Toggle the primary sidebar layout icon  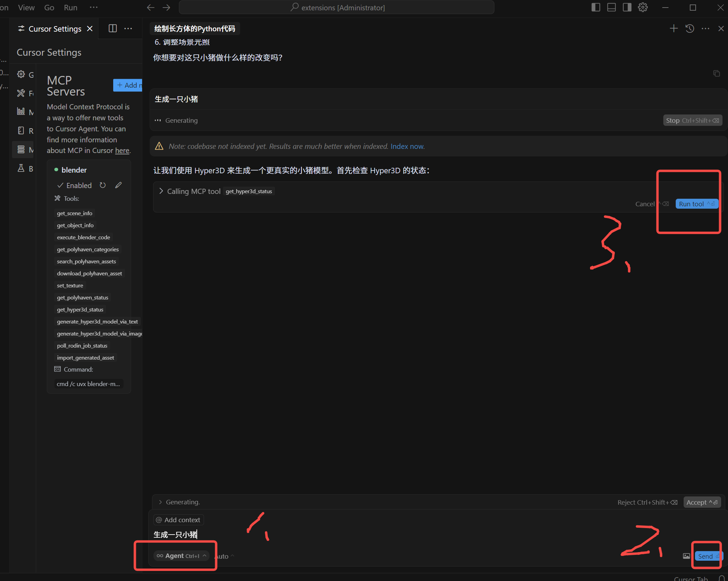tap(596, 8)
